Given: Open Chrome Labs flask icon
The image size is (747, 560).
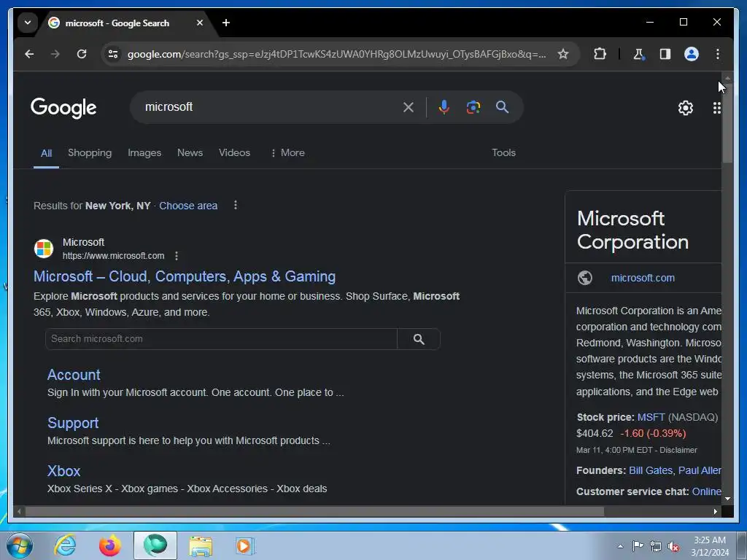Looking at the screenshot, I should click(639, 54).
